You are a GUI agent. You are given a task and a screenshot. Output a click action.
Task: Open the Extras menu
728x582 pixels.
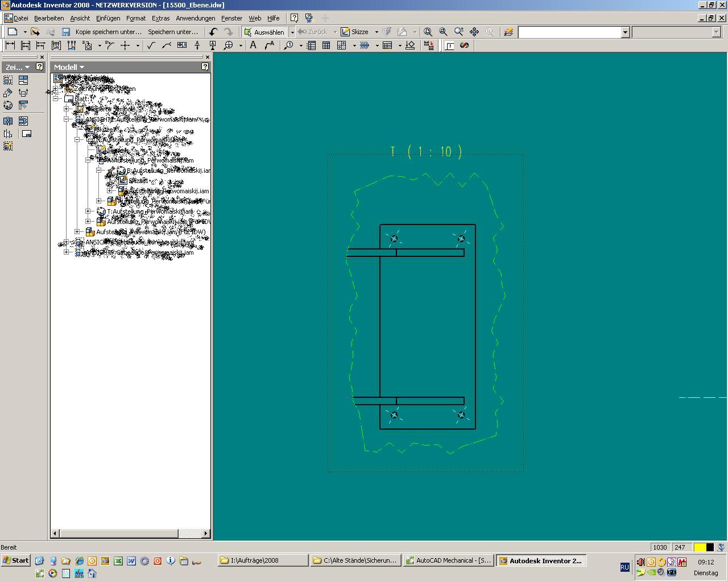click(x=160, y=18)
